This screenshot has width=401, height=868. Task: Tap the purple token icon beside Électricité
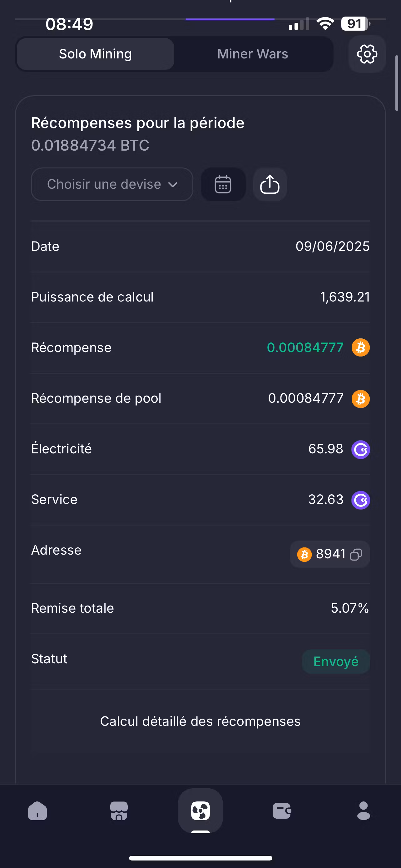tap(361, 449)
